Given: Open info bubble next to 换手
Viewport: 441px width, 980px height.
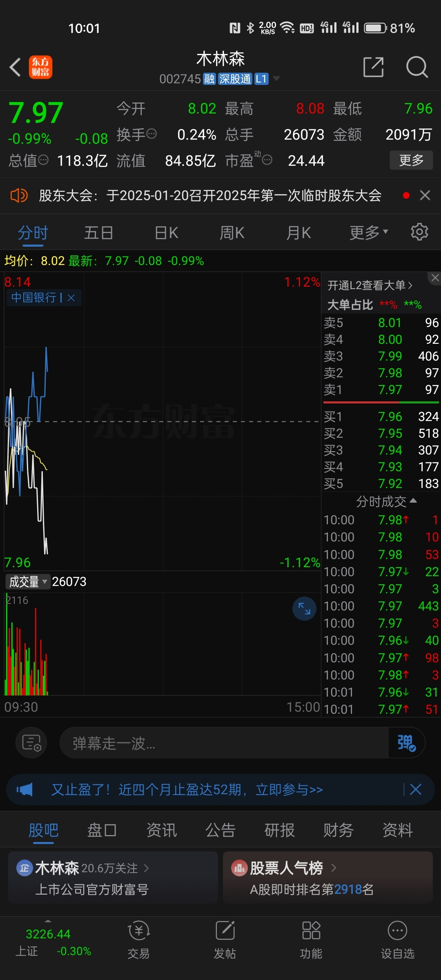Looking at the screenshot, I should coord(151,134).
